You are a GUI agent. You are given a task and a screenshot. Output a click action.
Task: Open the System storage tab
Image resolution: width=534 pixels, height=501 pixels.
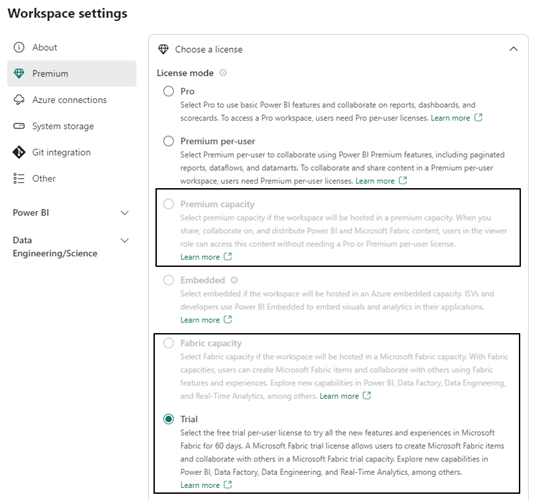click(x=72, y=126)
